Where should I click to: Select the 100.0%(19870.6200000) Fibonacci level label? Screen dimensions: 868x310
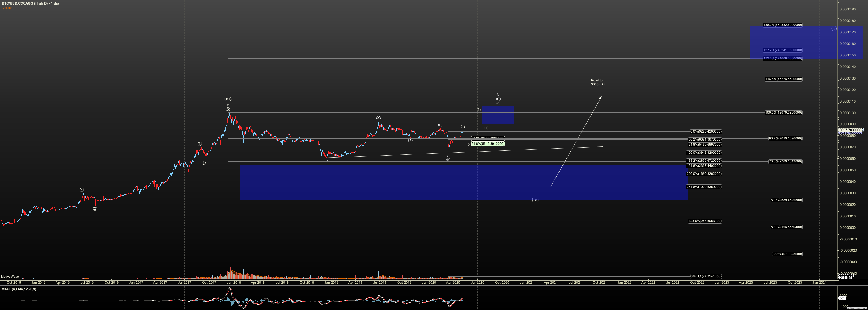(x=784, y=113)
